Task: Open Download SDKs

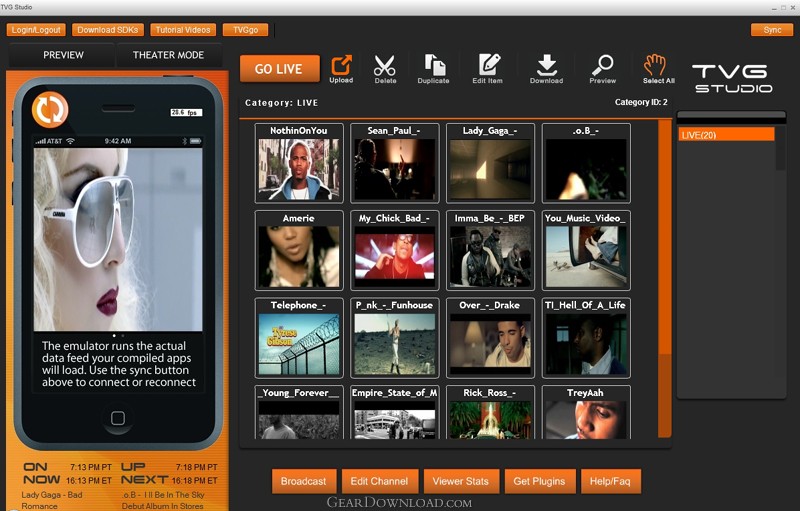Action: 108,30
